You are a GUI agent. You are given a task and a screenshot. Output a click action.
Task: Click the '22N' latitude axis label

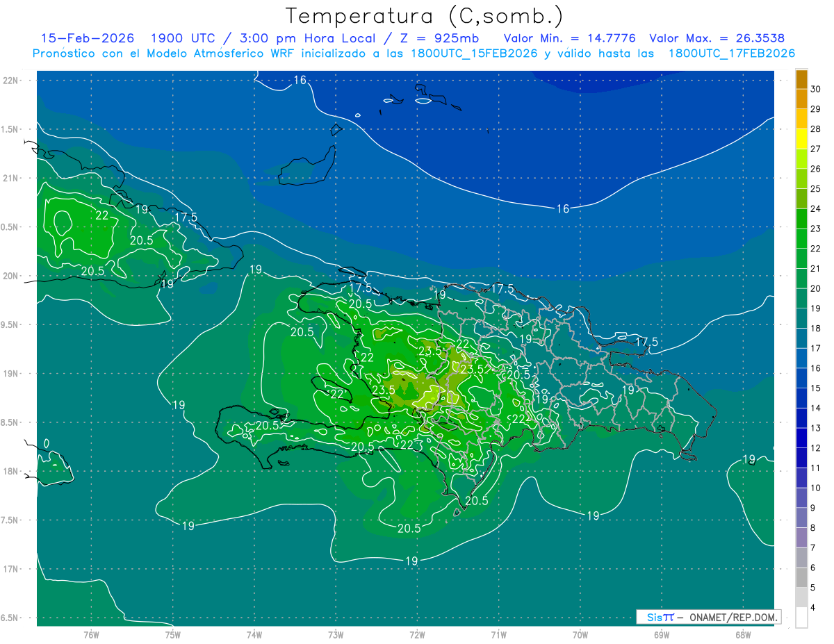pos(10,81)
